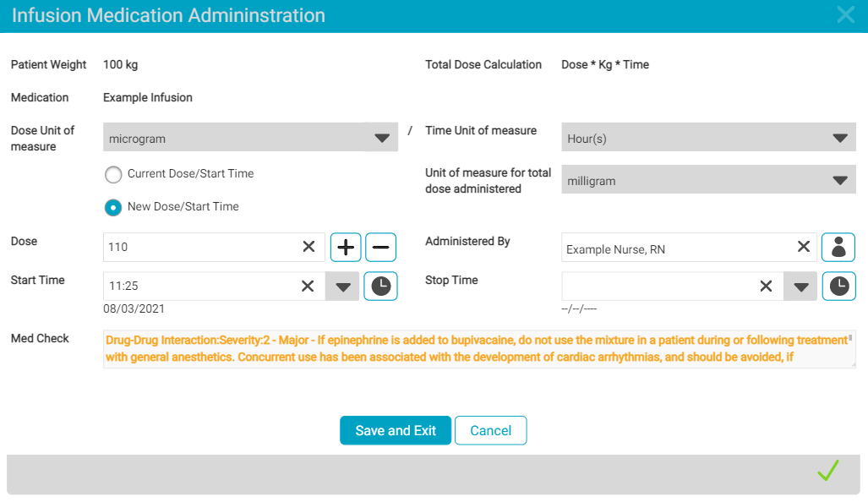Set Start Time using clock icon
Screen dimensions: 868x502
[380, 286]
